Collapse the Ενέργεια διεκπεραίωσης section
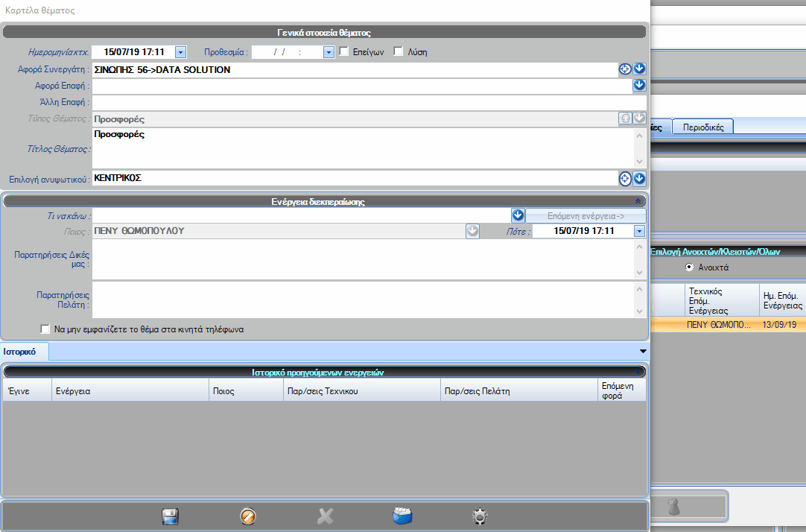This screenshot has width=806, height=532. (638, 201)
